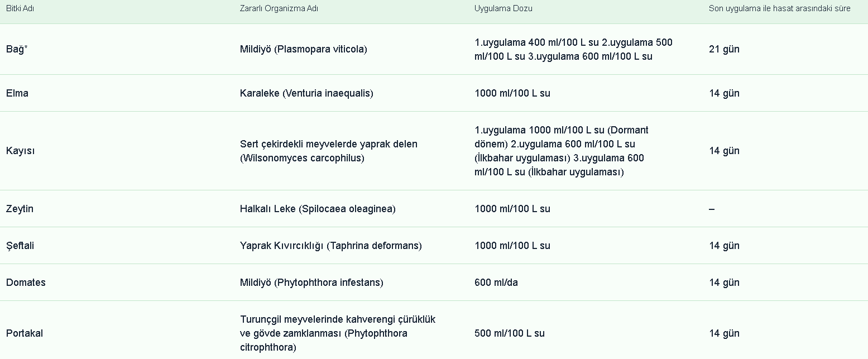
Task: Click the Zeytin crop name
Action: tap(20, 209)
